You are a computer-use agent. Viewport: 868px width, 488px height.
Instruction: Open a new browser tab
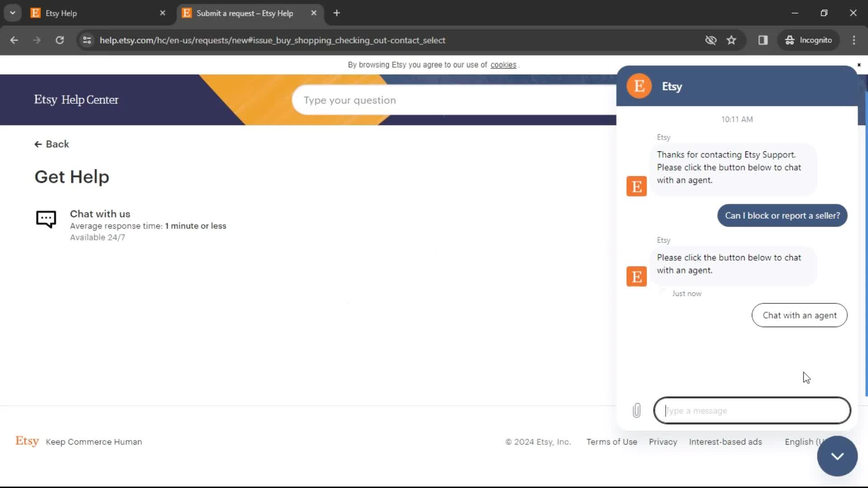coord(336,13)
